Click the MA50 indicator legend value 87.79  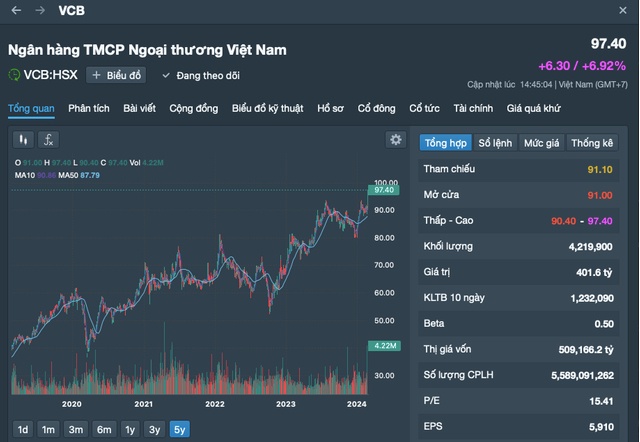point(90,175)
